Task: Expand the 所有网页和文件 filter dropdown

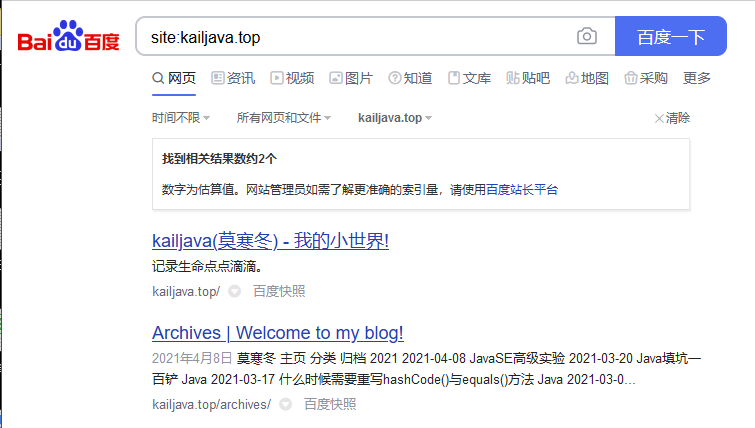Action: click(x=284, y=117)
